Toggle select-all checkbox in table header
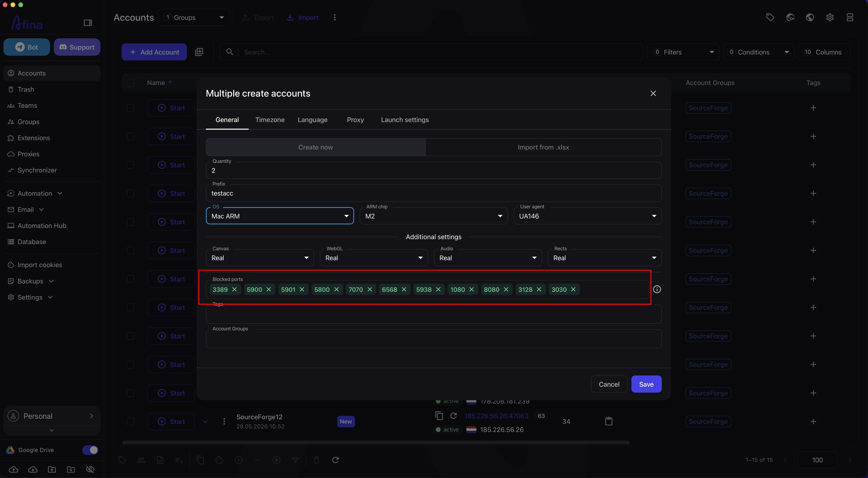Screen dimensions: 868x478 tap(130, 83)
